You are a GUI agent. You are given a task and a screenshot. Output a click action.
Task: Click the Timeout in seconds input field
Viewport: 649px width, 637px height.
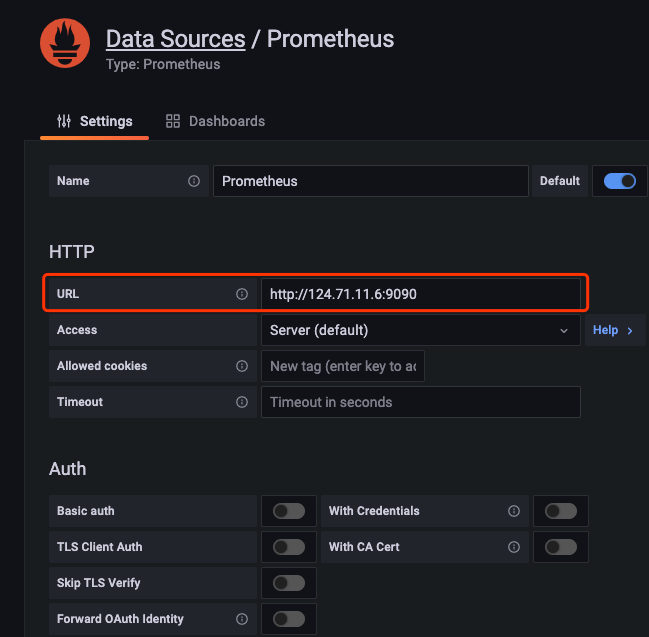tap(420, 402)
